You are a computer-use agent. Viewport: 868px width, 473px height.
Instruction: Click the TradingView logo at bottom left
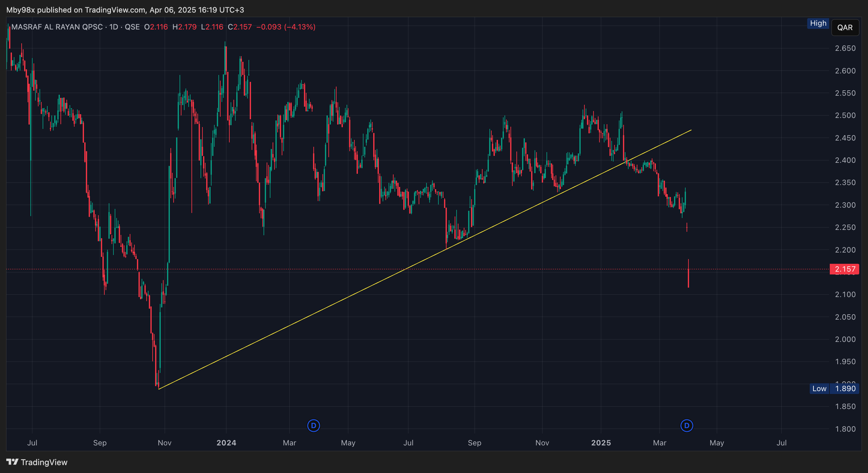(37, 462)
